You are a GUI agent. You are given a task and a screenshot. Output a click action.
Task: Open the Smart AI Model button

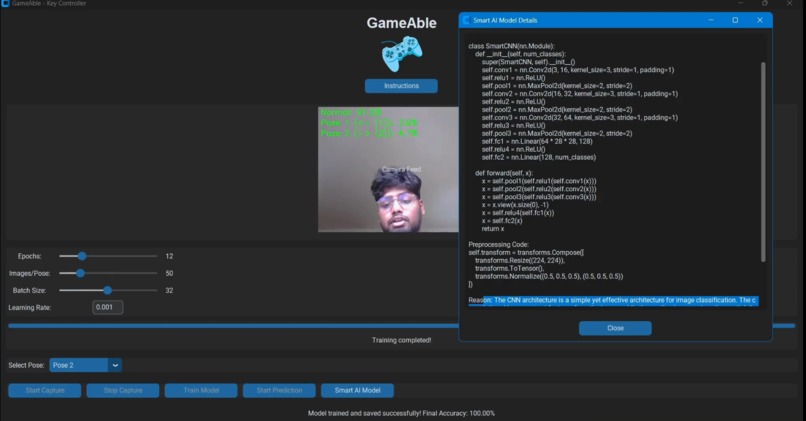click(x=357, y=390)
